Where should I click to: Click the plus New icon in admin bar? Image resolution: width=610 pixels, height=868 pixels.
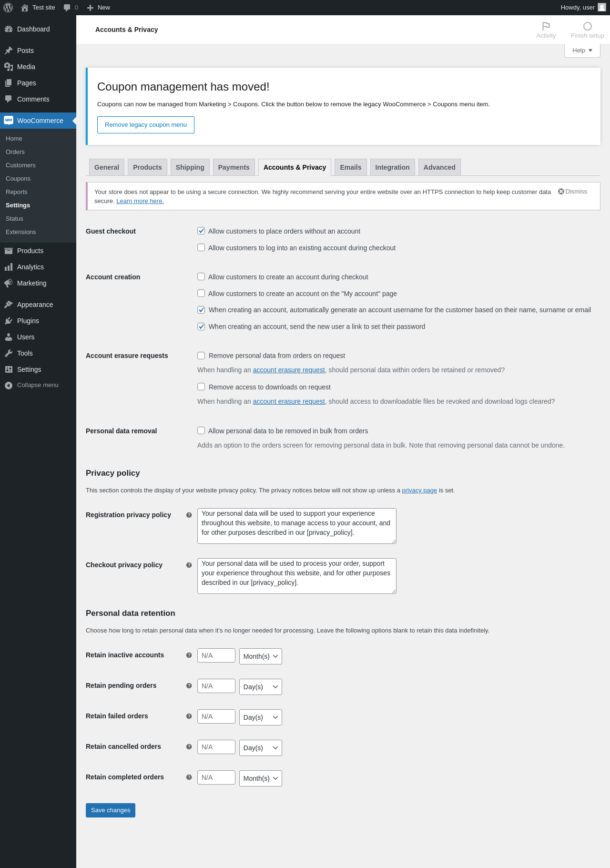[90, 8]
